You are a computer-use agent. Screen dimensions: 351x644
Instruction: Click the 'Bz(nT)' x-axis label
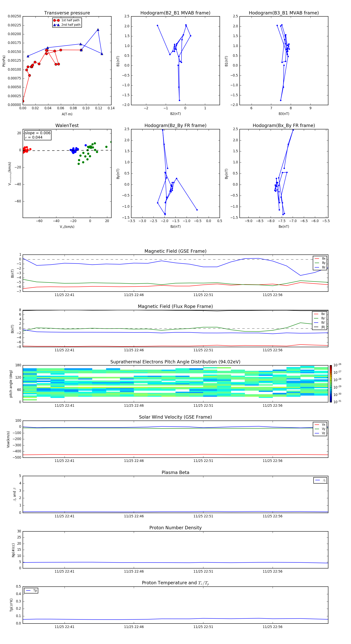[x=175, y=227]
